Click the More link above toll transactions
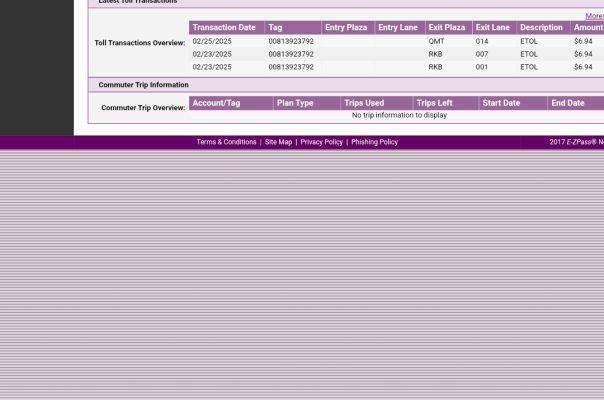 [x=594, y=16]
